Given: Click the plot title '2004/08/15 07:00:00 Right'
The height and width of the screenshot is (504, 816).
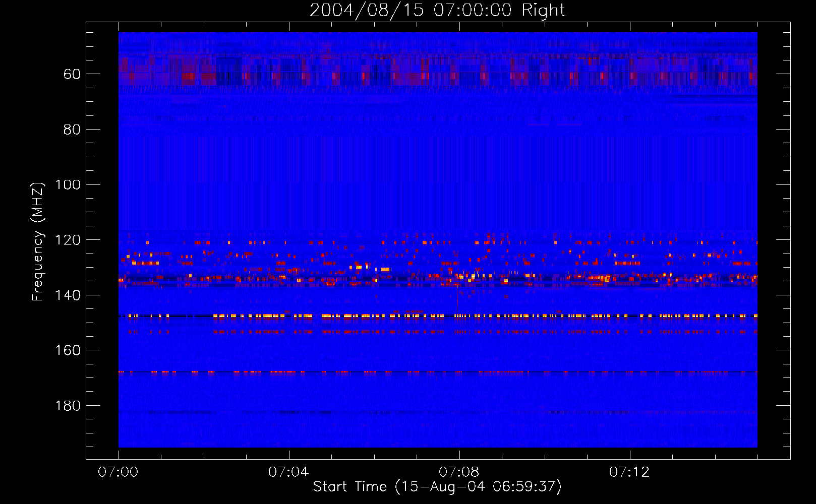Looking at the screenshot, I should pyautogui.click(x=437, y=10).
